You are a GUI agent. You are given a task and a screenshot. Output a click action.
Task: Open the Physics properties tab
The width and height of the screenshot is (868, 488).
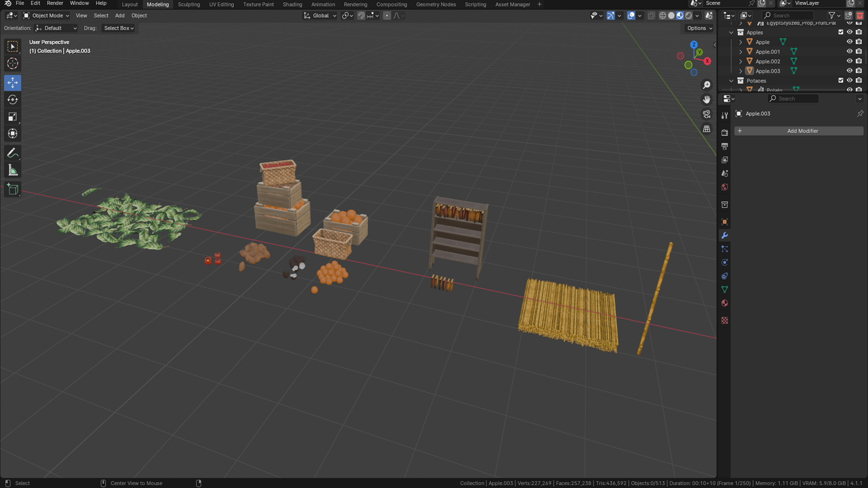(724, 263)
